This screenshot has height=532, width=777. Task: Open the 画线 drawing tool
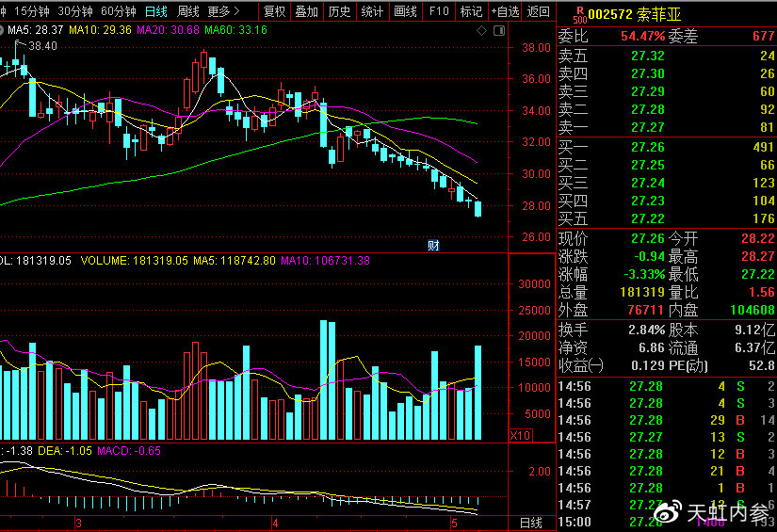405,11
